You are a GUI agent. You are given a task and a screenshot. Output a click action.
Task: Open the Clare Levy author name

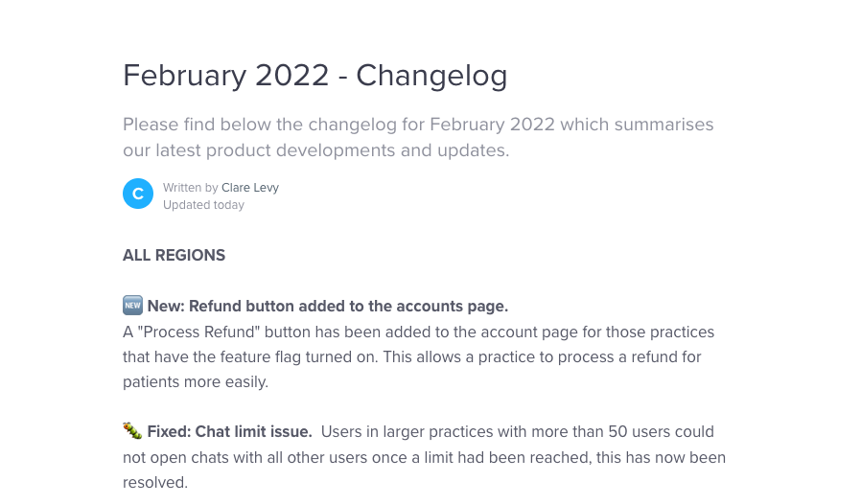(250, 188)
